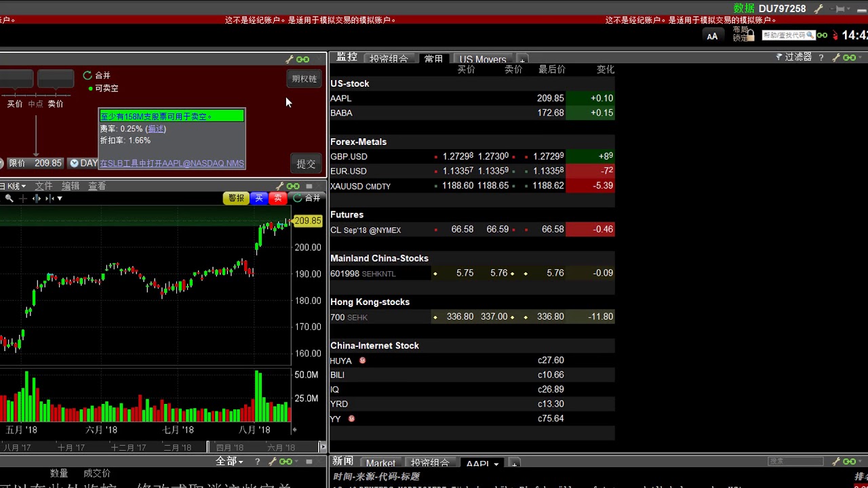Viewport: 868px width, 488px height.
Task: Click the red alert icon next to YY
Action: click(x=351, y=419)
